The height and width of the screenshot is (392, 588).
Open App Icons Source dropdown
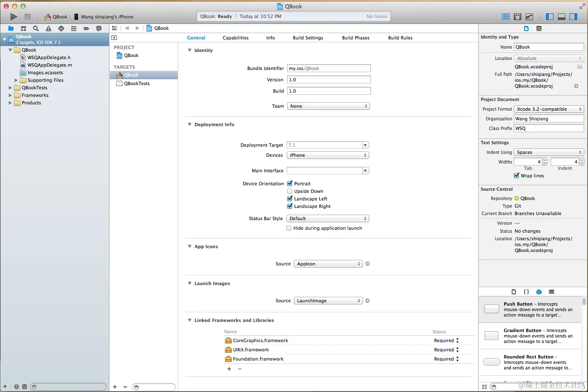click(328, 264)
